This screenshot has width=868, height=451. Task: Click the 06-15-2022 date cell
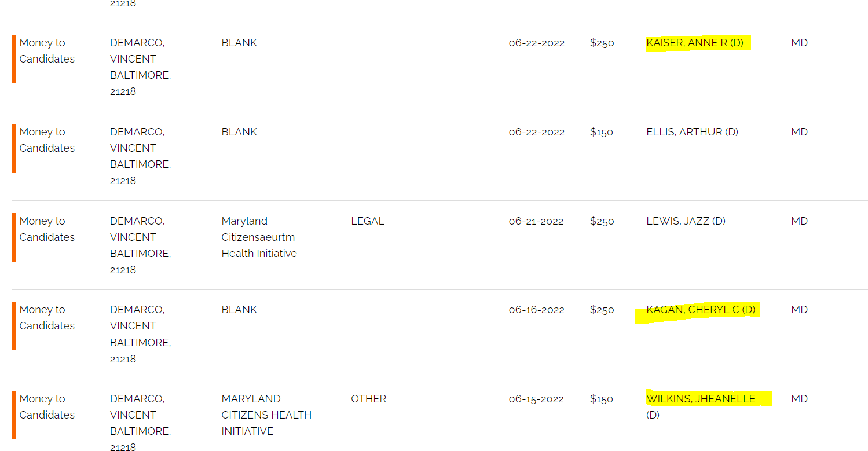pyautogui.click(x=536, y=399)
